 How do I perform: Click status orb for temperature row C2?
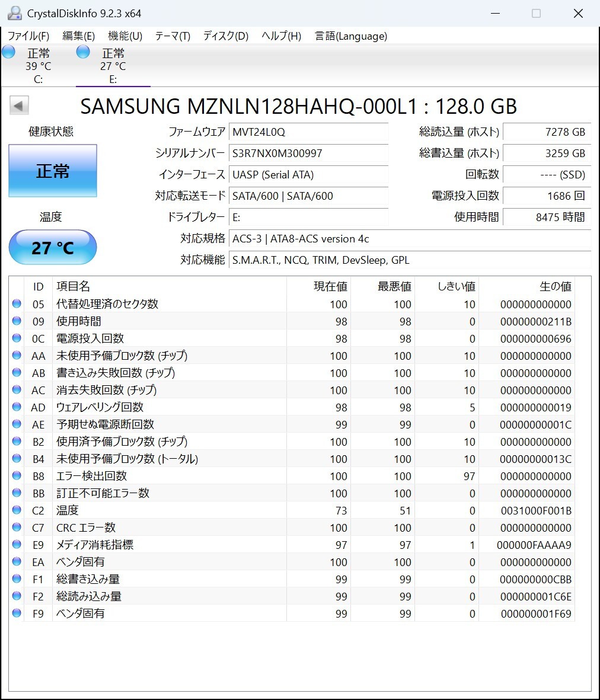[x=17, y=510]
